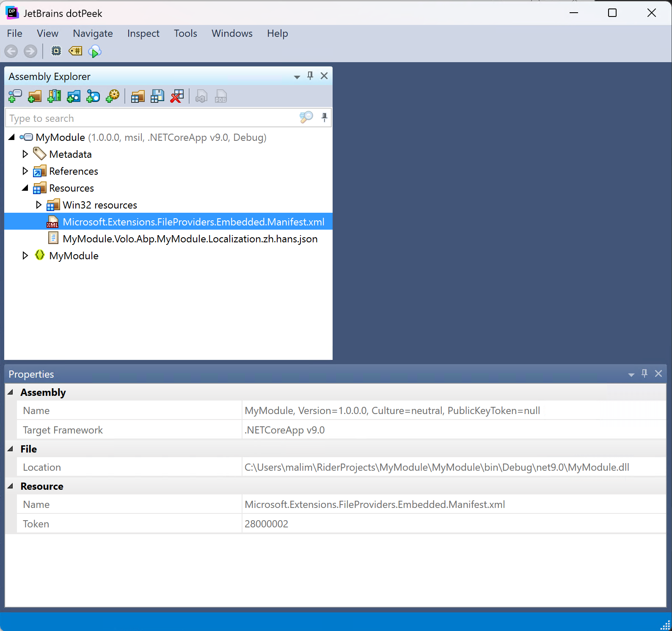The image size is (672, 631).
Task: Open the File menu
Action: coord(15,33)
